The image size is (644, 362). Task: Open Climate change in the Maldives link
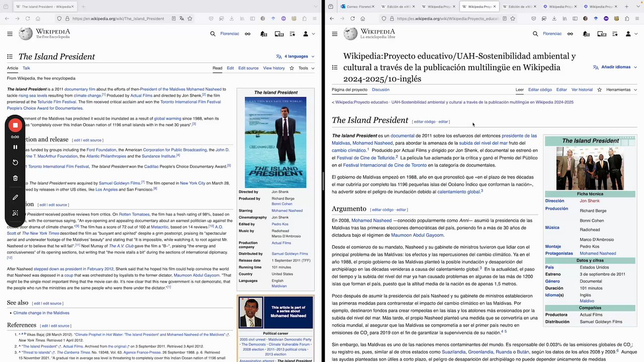click(x=41, y=313)
